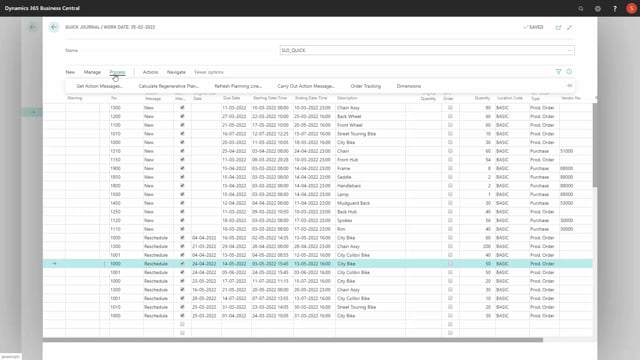Toggle the filter pane funnel icon
640x360 pixels.
coord(558,72)
